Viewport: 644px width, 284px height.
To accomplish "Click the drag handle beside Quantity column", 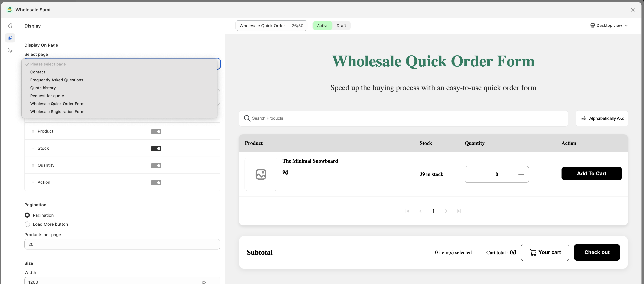I will [33, 165].
